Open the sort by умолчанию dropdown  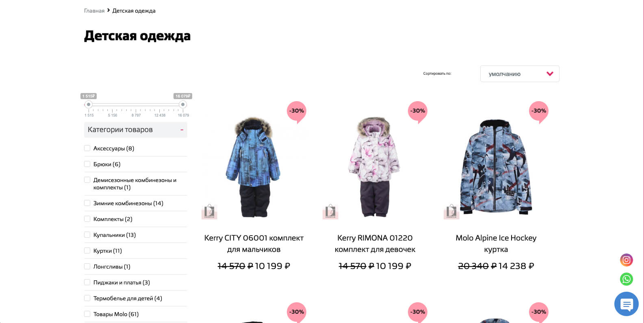(x=520, y=74)
